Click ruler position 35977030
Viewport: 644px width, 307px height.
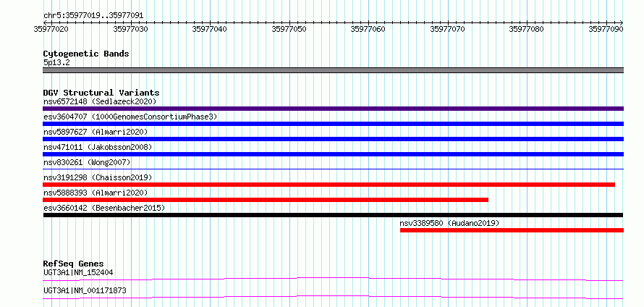click(130, 29)
